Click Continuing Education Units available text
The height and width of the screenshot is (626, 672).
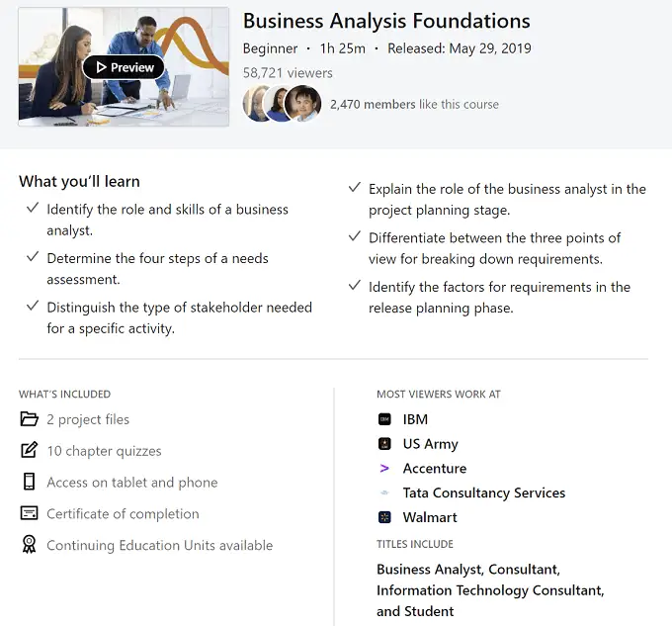coord(160,545)
